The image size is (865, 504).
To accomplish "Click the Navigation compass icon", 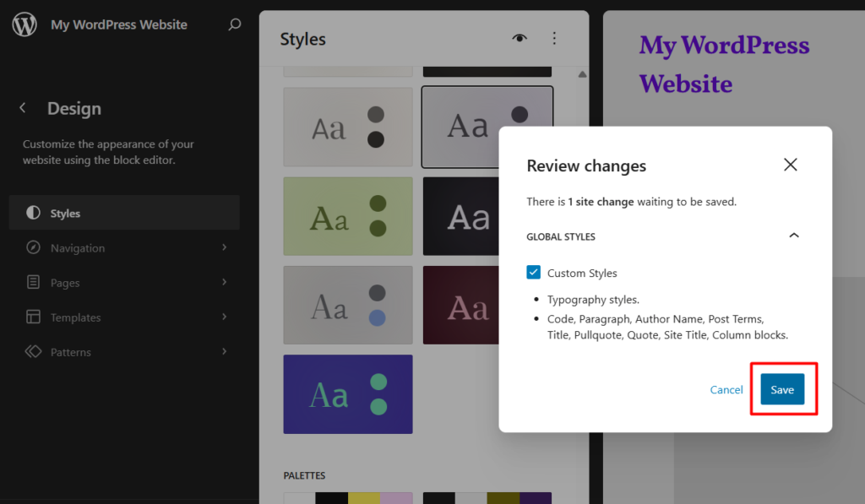I will point(33,247).
